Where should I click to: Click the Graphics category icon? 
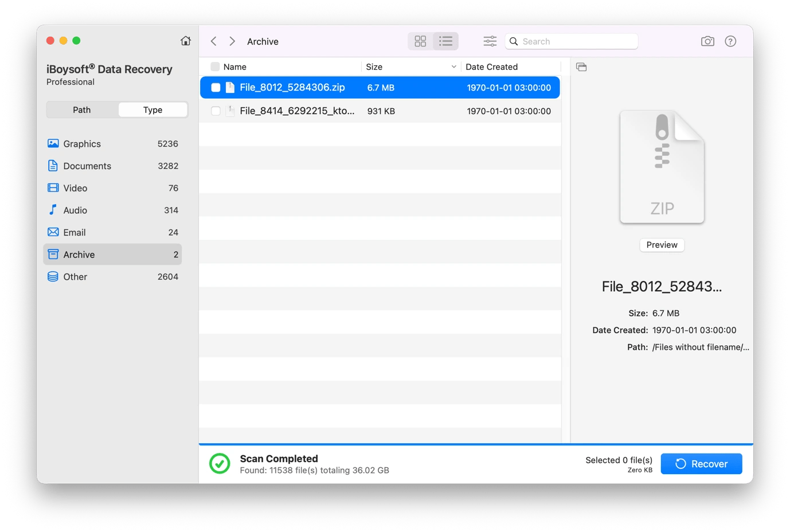click(x=53, y=143)
